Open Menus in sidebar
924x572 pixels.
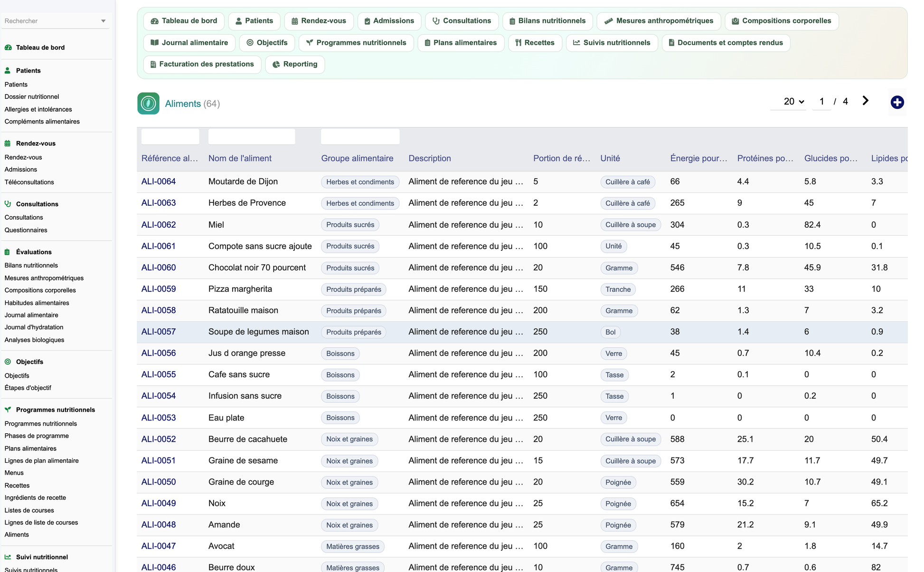[x=14, y=473]
